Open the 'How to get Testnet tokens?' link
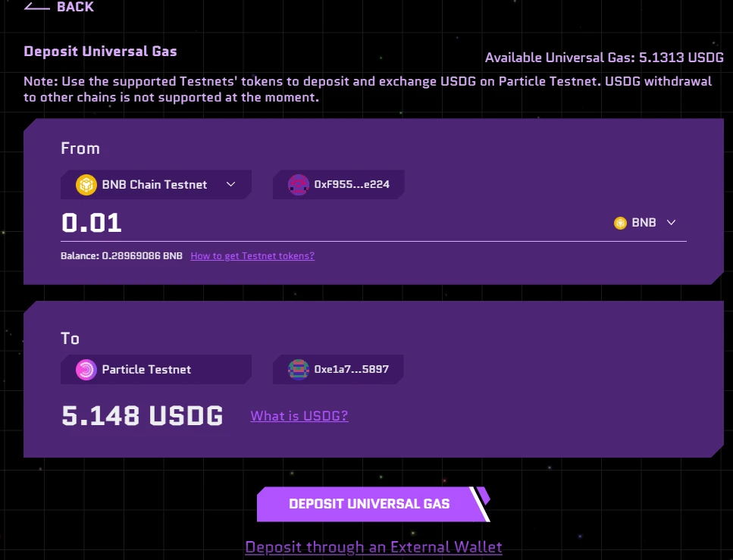Viewport: 733px width, 560px height. [252, 256]
